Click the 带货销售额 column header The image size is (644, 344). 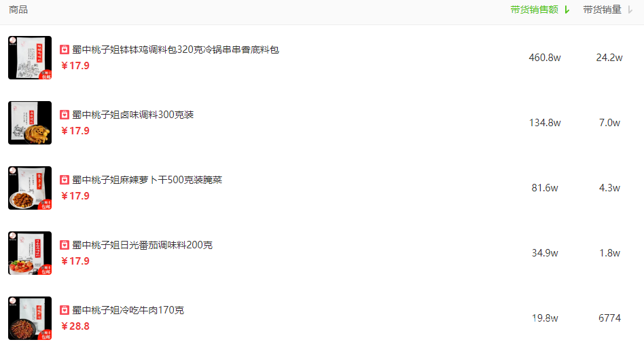coord(535,10)
